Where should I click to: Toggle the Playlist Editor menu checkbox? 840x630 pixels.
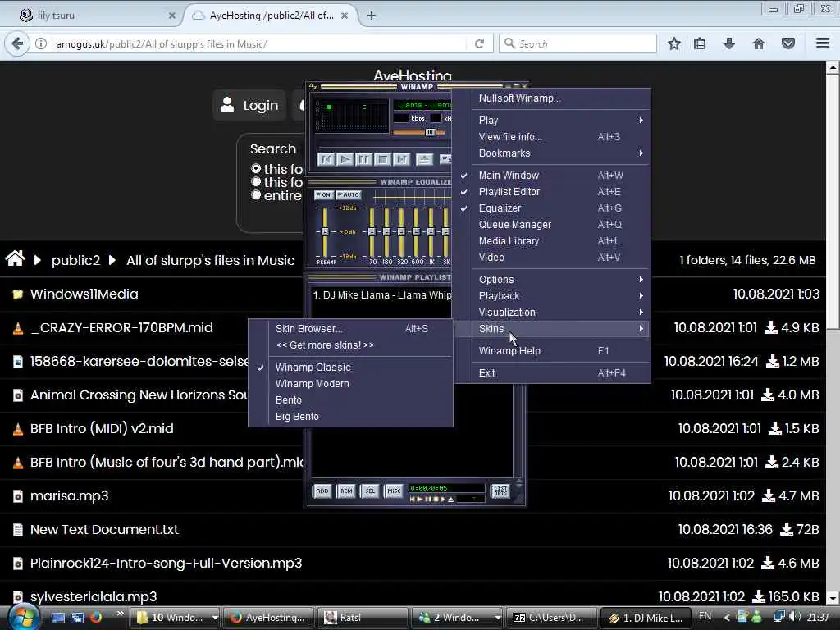pos(552,192)
